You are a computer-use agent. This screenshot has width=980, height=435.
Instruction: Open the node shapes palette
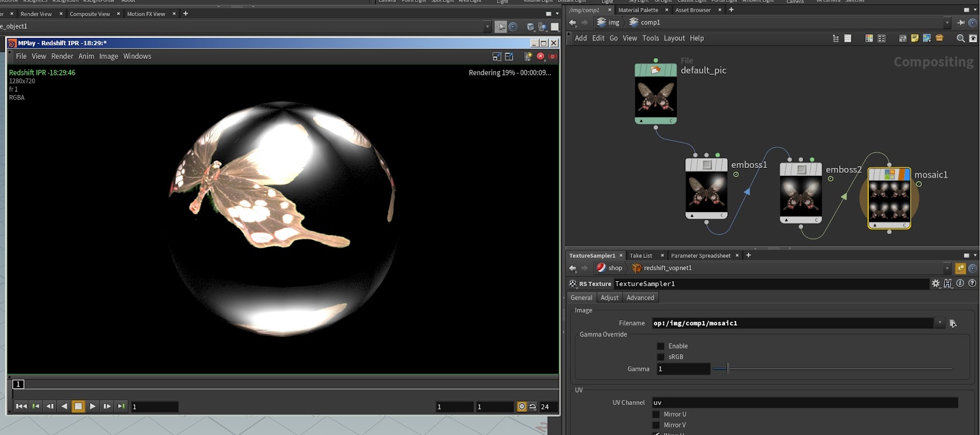tap(881, 38)
